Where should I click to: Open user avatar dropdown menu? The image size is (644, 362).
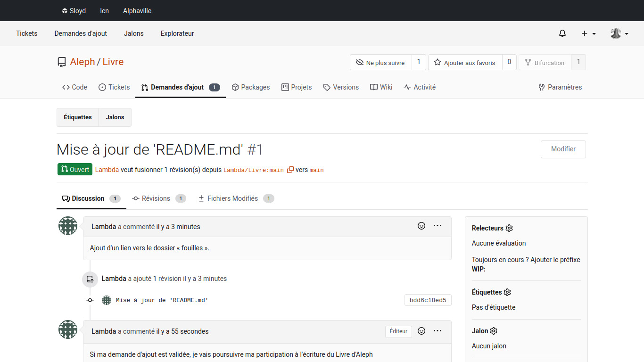(619, 33)
